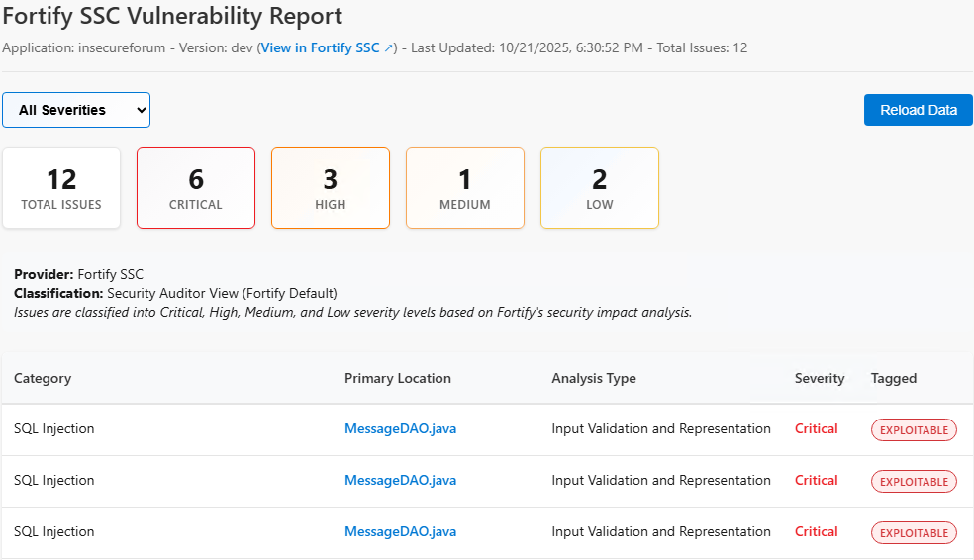Viewport: 974px width, 560px height.
Task: Sort by the Severity column header
Action: pyautogui.click(x=820, y=378)
